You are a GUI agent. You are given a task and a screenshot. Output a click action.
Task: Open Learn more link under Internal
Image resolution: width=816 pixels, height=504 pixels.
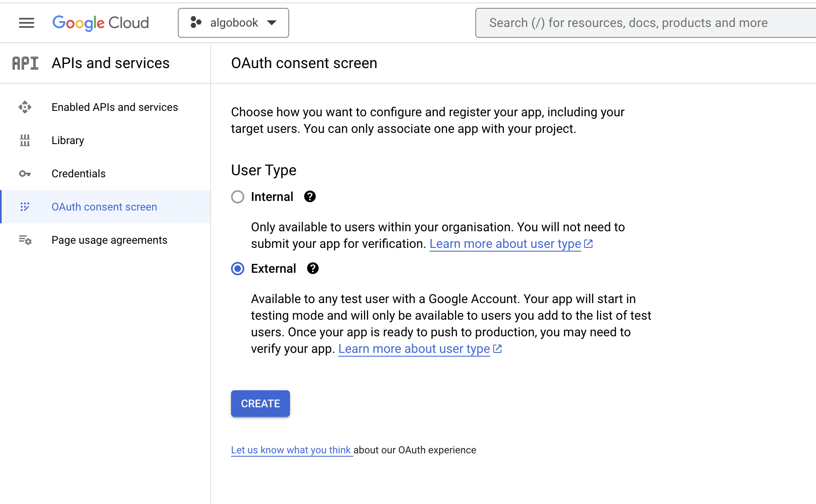tap(505, 244)
